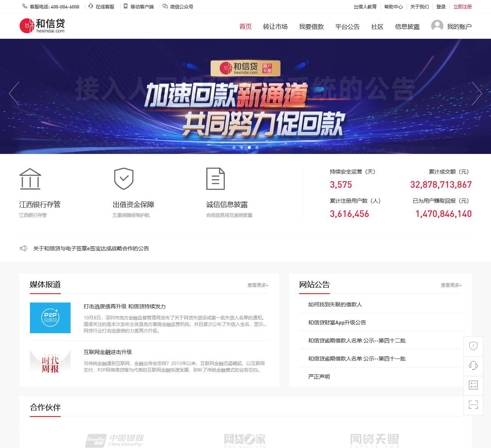Click the 关于我们 top link
The height and width of the screenshot is (448, 491).
click(x=420, y=7)
